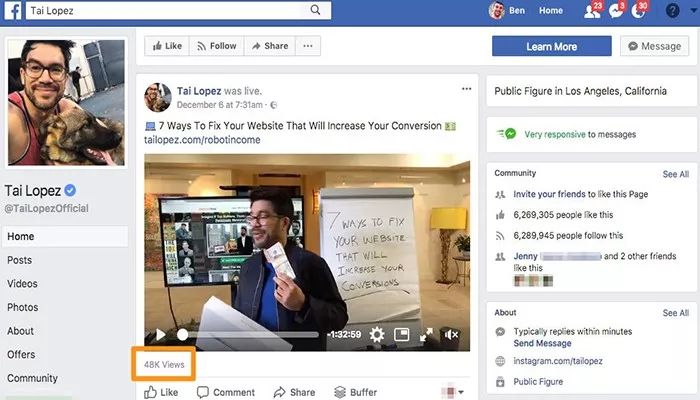Click See All in About panel
The height and width of the screenshot is (400, 700).
click(x=675, y=313)
